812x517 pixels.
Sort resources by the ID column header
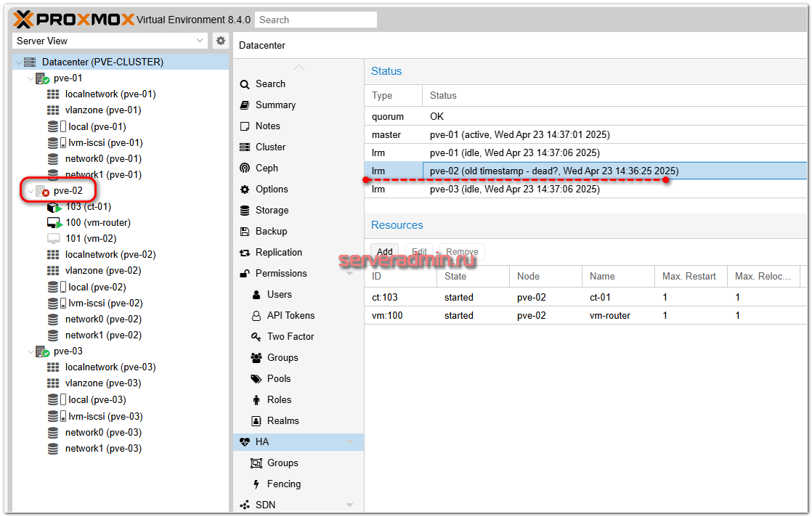coord(401,277)
